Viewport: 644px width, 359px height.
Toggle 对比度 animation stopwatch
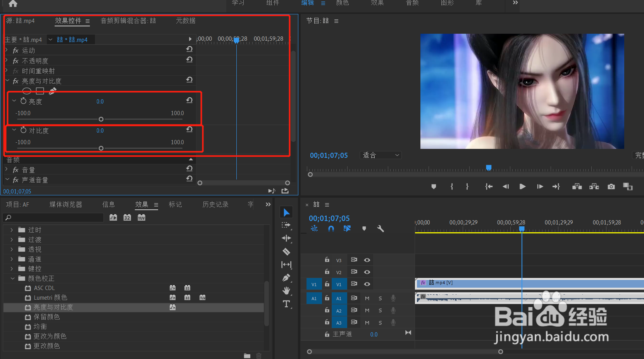coord(24,130)
